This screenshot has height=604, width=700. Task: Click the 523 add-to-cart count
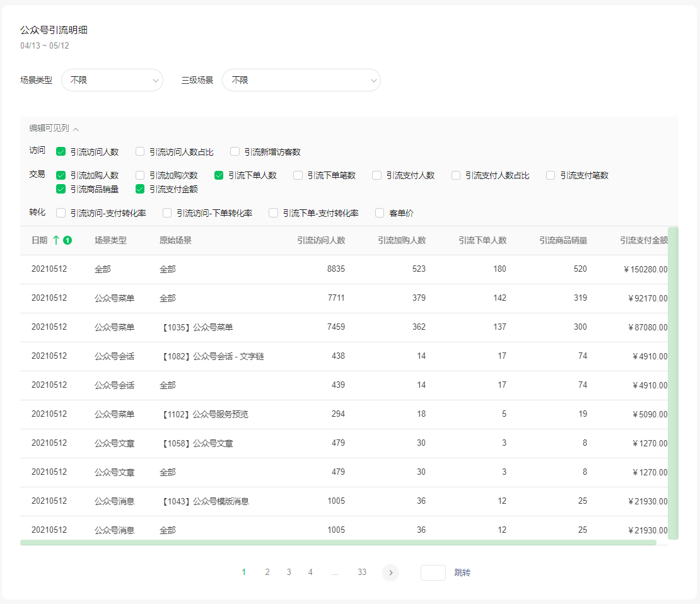point(419,269)
